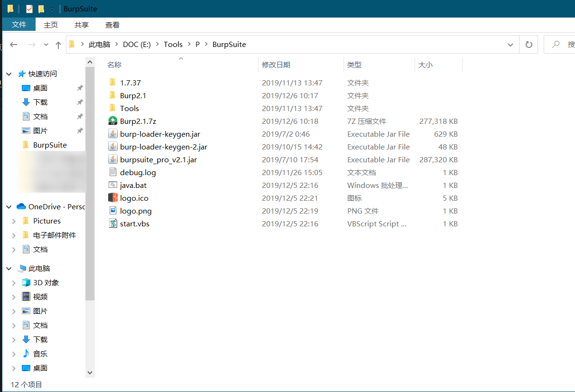This screenshot has width=575, height=392.
Task: Click the 视频 film icon
Action: 26,297
